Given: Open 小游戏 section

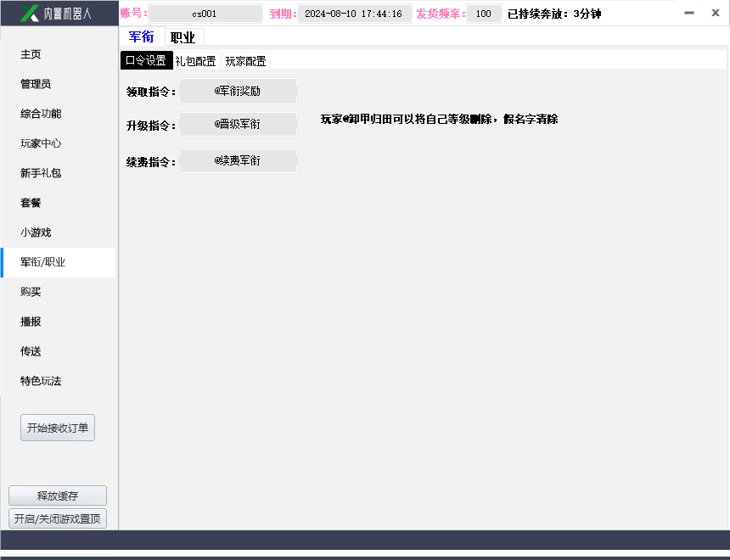Looking at the screenshot, I should (36, 232).
